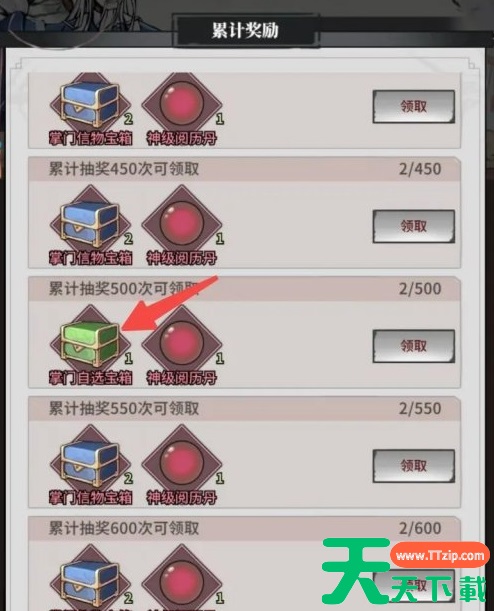Claim the 450-draw reward with 领取
494x611 pixels.
click(x=414, y=226)
